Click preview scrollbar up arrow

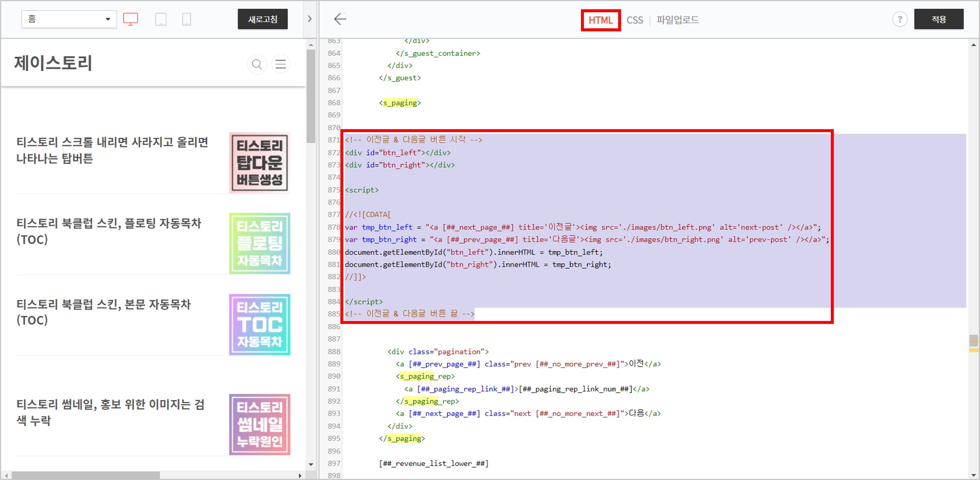311,45
